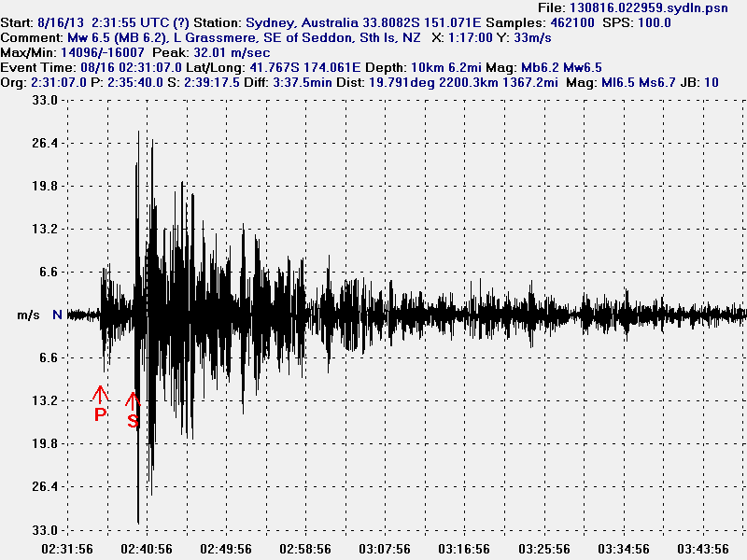
Task: Click the X scale value 1:17:00
Action: [470, 37]
